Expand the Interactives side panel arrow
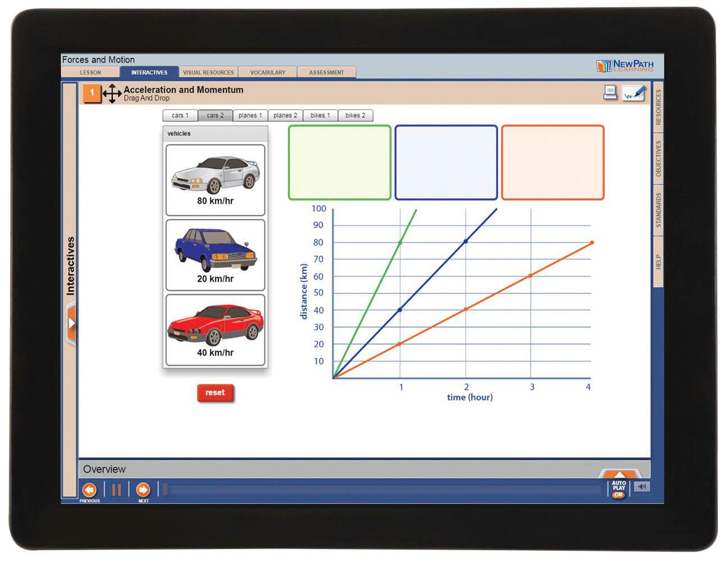728x562 pixels. pos(71,323)
